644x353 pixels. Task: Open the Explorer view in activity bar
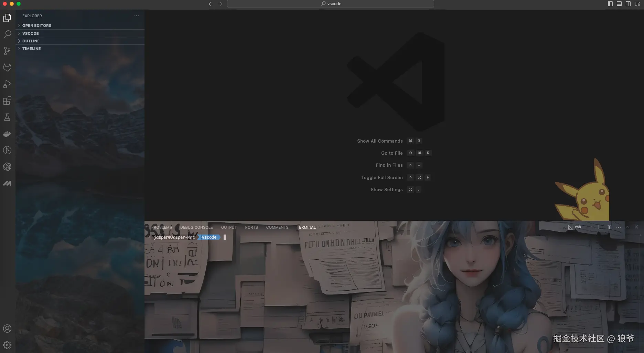tap(7, 18)
